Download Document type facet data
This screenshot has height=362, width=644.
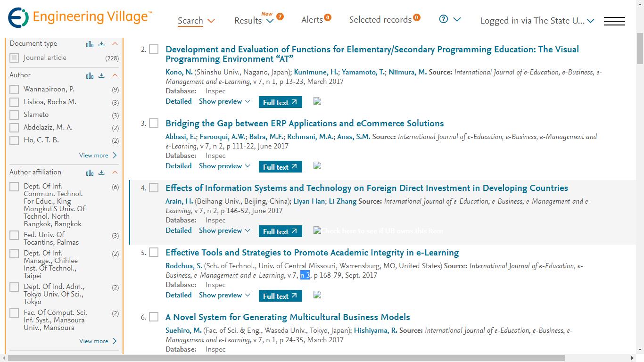(101, 44)
